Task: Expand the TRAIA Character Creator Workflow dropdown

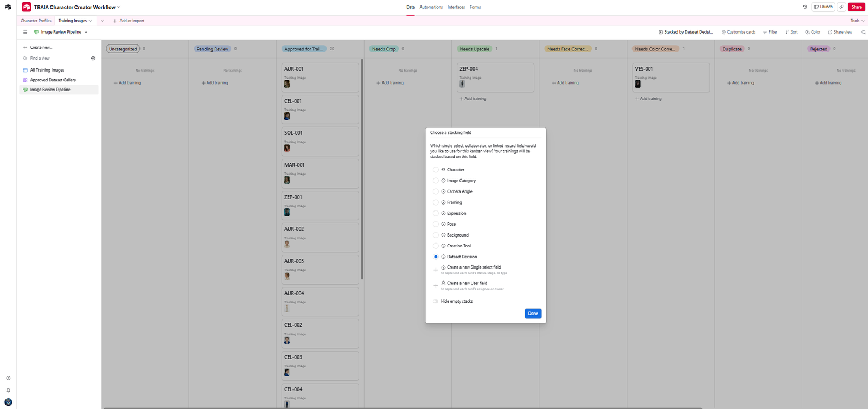Action: [119, 7]
